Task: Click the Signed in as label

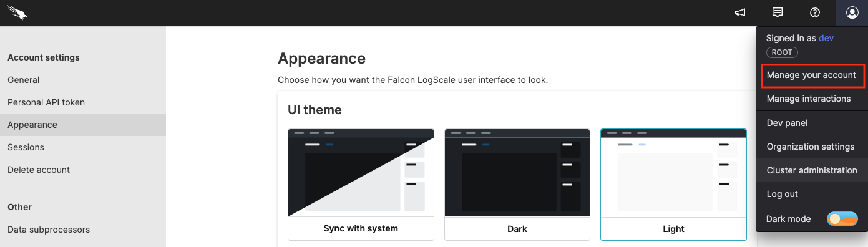Action: pyautogui.click(x=791, y=38)
